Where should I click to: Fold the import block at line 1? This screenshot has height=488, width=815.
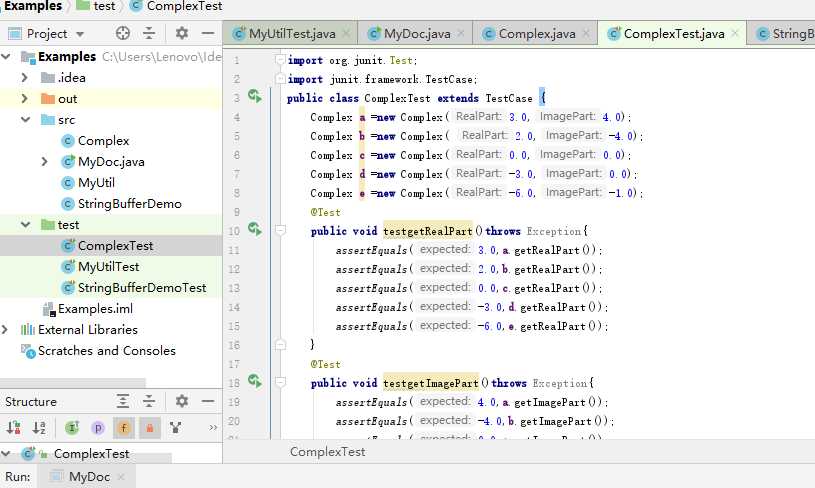[280, 60]
